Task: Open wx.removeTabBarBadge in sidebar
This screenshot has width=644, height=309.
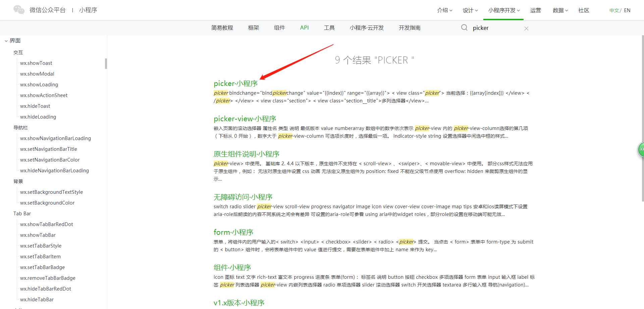Action: pyautogui.click(x=48, y=278)
